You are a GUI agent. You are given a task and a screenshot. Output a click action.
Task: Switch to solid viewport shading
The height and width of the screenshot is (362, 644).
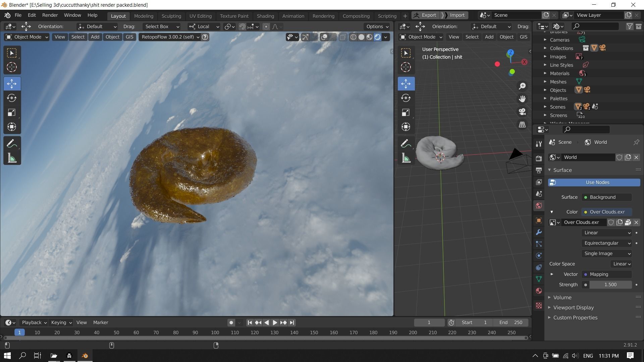[x=361, y=37]
